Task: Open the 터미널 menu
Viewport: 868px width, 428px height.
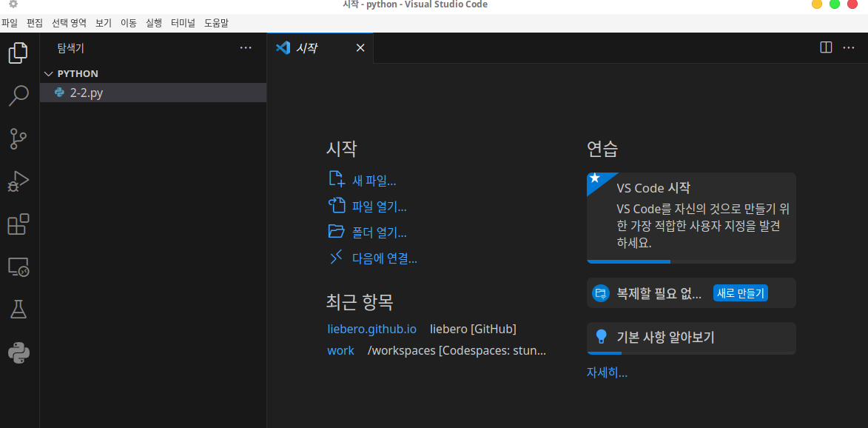Action: point(184,23)
